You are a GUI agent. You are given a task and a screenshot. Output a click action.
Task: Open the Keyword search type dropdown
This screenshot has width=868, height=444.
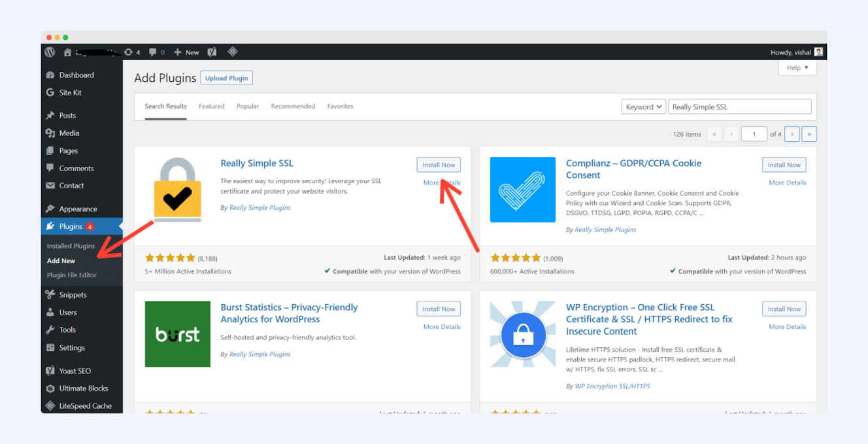tap(644, 107)
